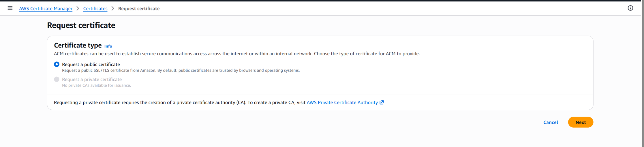Click the vertical scrollbar on the right edge

click(x=643, y=74)
